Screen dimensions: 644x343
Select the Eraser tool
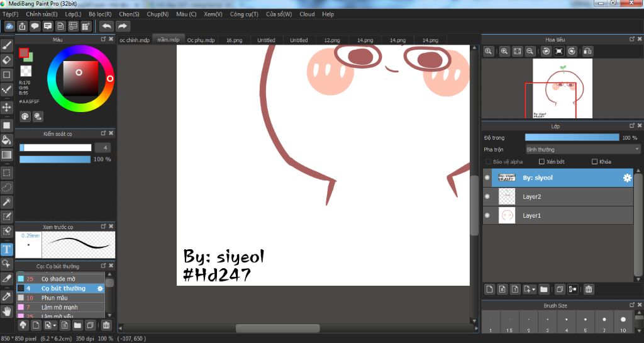(x=6, y=60)
